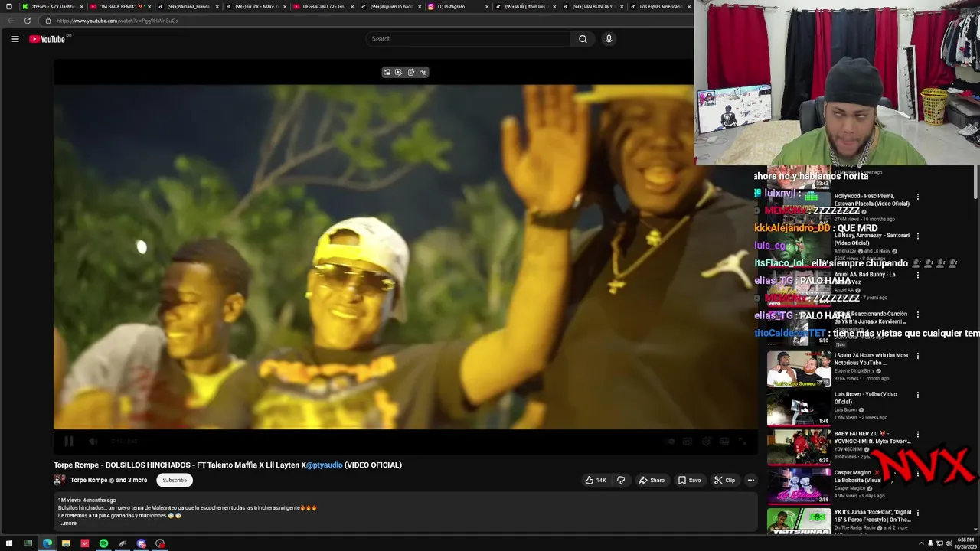Open the Torpe Rompe channel avatar
This screenshot has height=551, width=980.
(x=60, y=481)
